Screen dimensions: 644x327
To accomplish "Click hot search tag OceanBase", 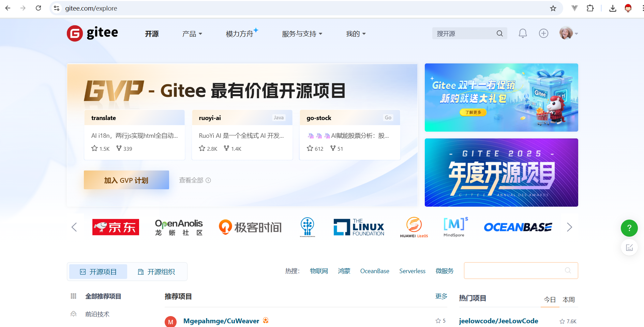I will coord(375,271).
